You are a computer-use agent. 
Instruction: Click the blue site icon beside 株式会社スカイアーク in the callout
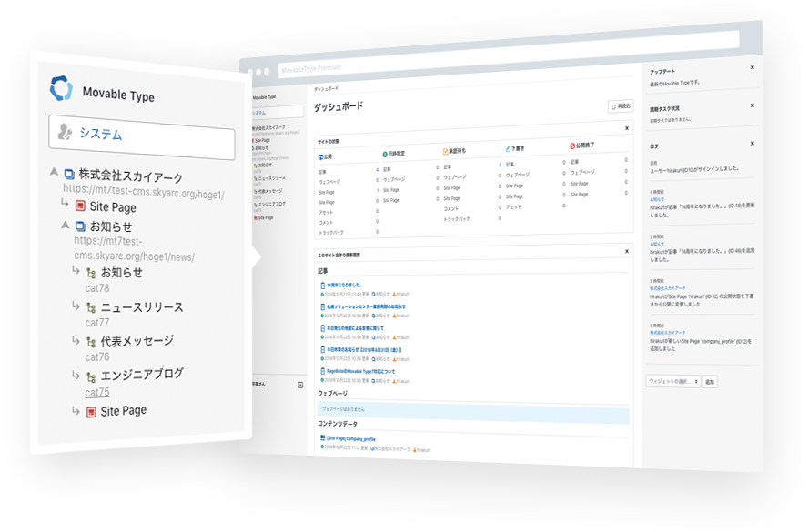[x=69, y=174]
